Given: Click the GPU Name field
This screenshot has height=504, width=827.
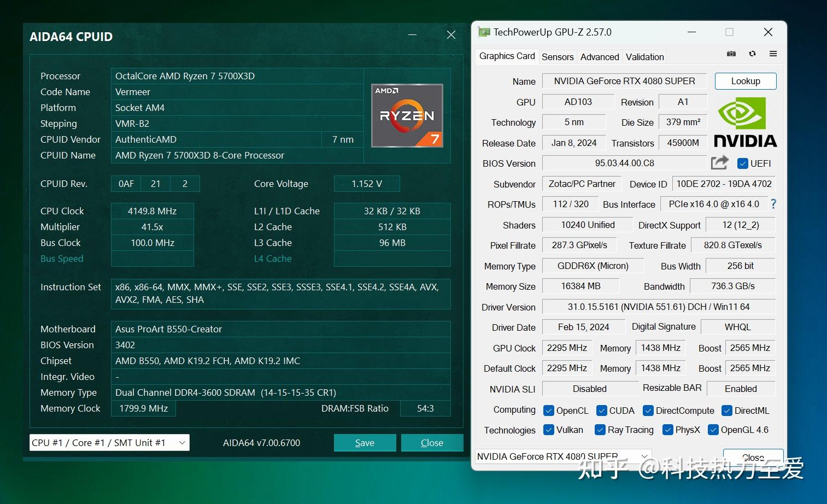Looking at the screenshot, I should click(x=624, y=81).
